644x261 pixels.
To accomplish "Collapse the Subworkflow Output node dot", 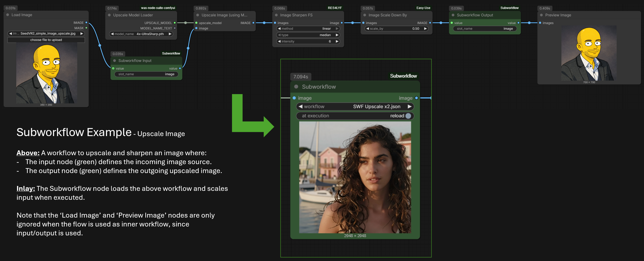I will (453, 15).
